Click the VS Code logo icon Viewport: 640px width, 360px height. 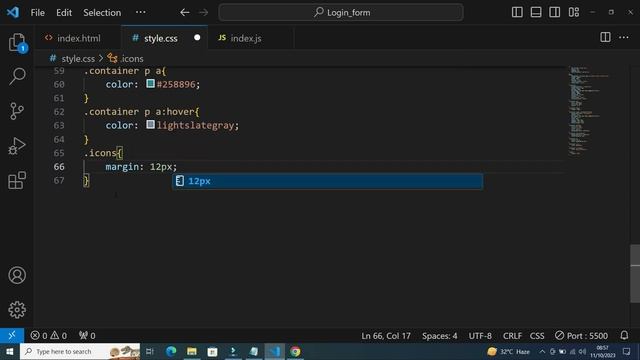13,12
